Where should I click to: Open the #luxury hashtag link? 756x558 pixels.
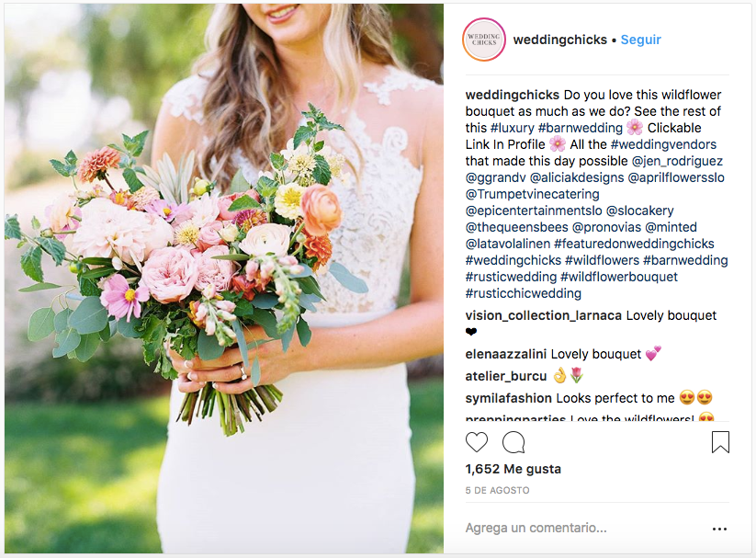[512, 128]
